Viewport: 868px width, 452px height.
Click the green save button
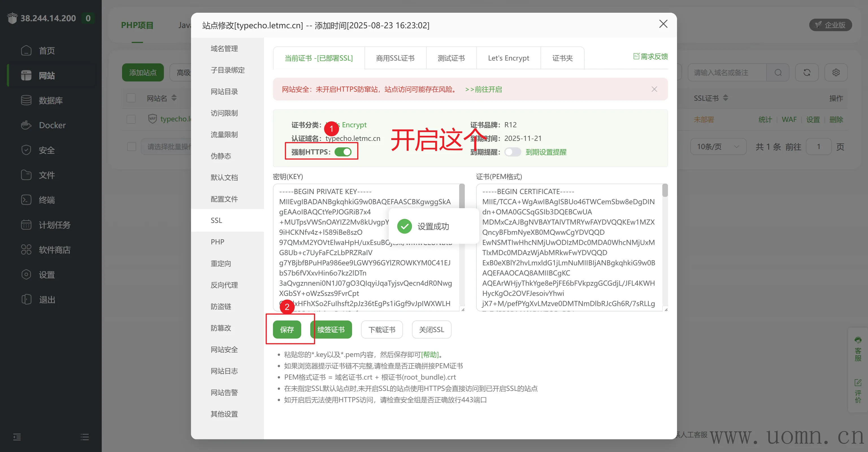(287, 330)
